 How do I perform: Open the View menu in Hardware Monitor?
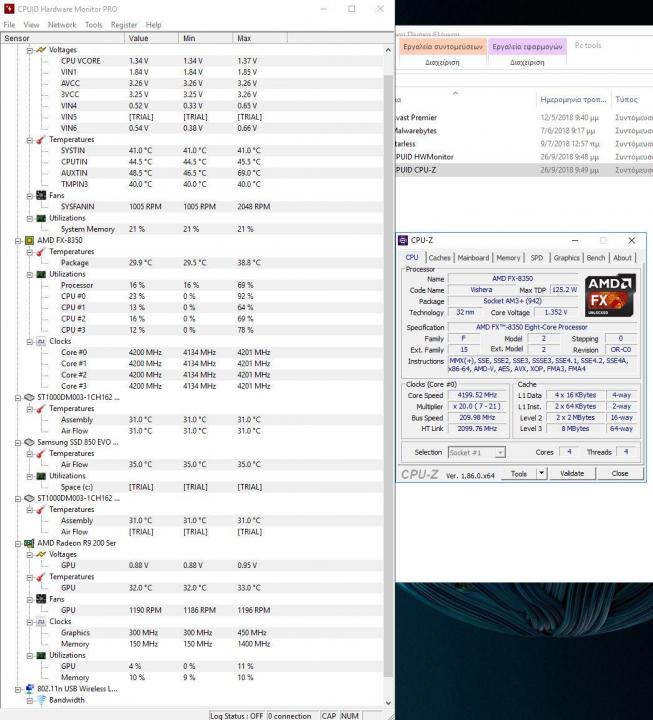(x=31, y=25)
